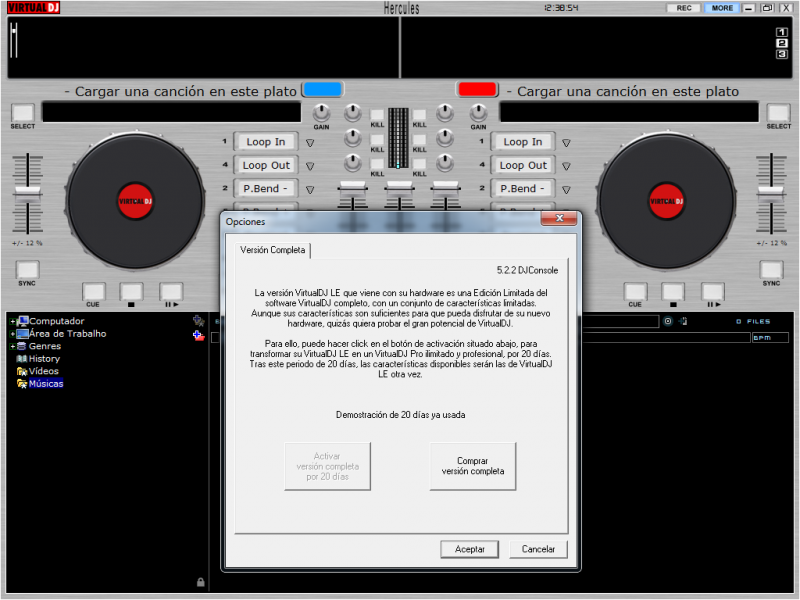
Task: Close the Opciones dialog
Action: (x=559, y=218)
